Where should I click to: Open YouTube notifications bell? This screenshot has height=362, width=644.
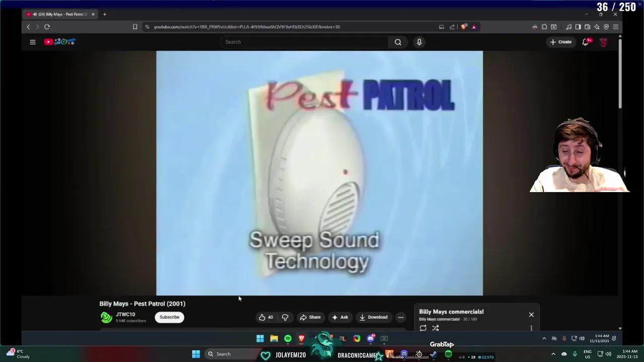tap(586, 42)
